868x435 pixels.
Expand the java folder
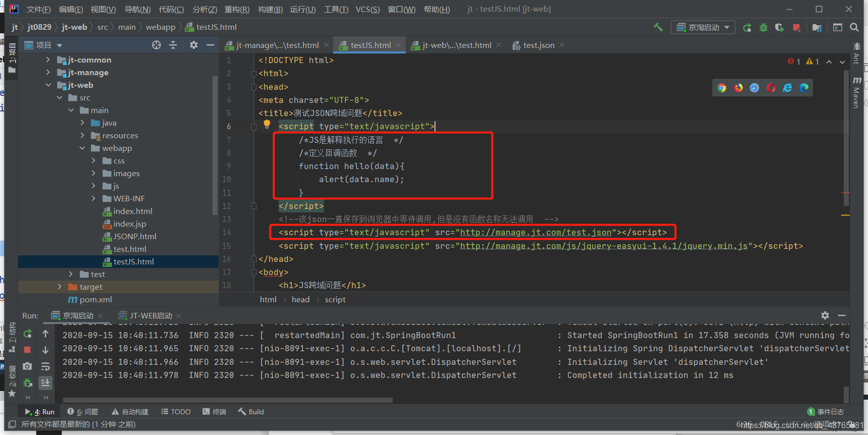[82, 123]
